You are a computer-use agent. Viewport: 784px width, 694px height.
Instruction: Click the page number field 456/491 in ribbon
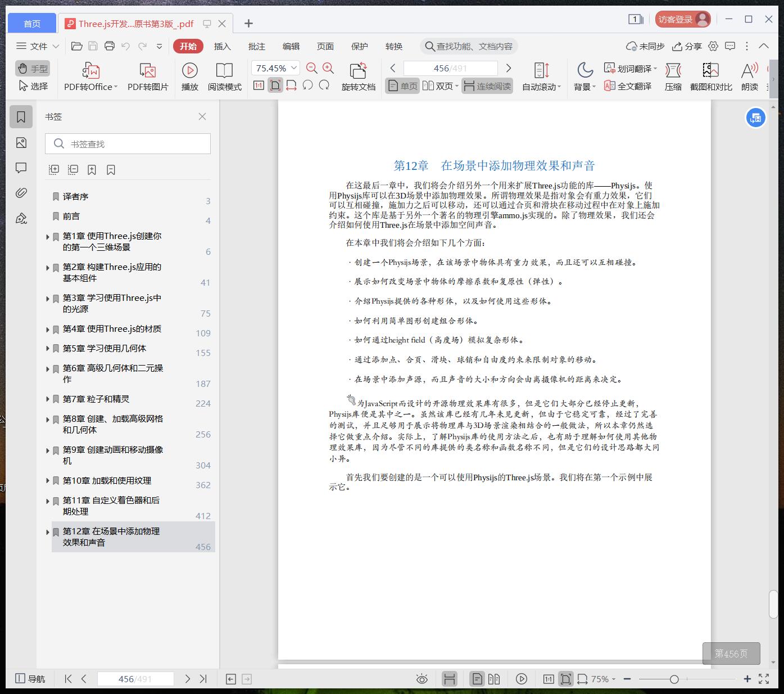click(450, 68)
